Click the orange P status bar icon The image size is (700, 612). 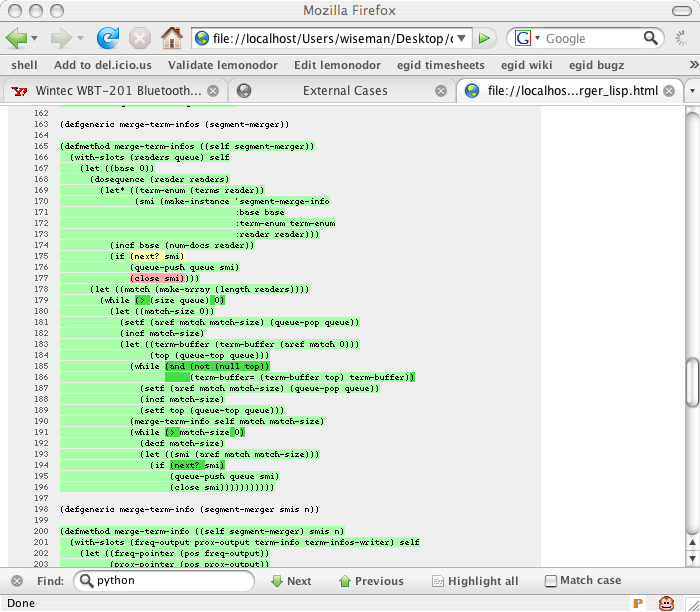click(638, 603)
